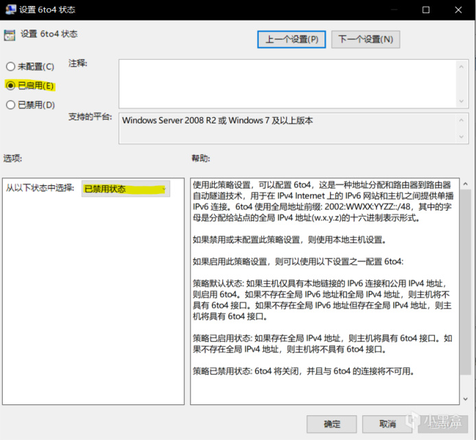This screenshot has height=440, width=476.
Task: Maximize the 设置 6to4 状态 window
Action: (x=426, y=10)
